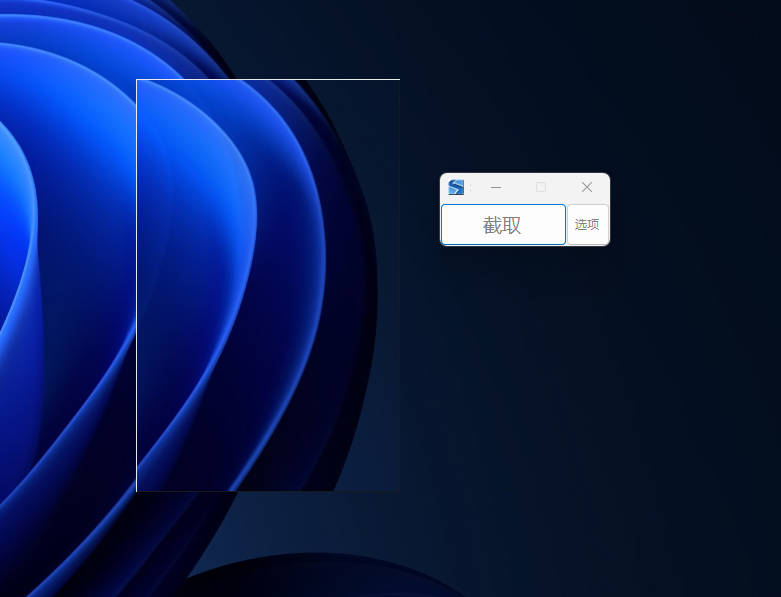Close the capture tool window

pos(587,187)
